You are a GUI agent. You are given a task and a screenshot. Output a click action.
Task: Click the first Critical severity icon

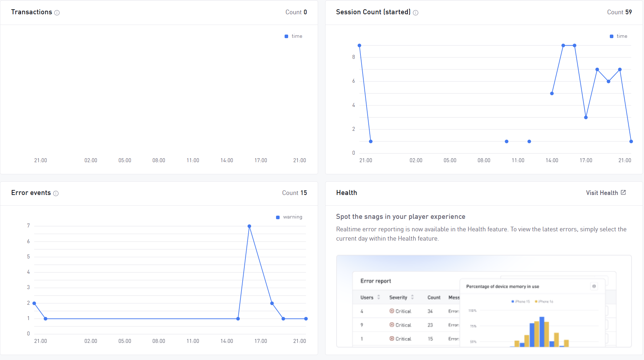point(392,311)
